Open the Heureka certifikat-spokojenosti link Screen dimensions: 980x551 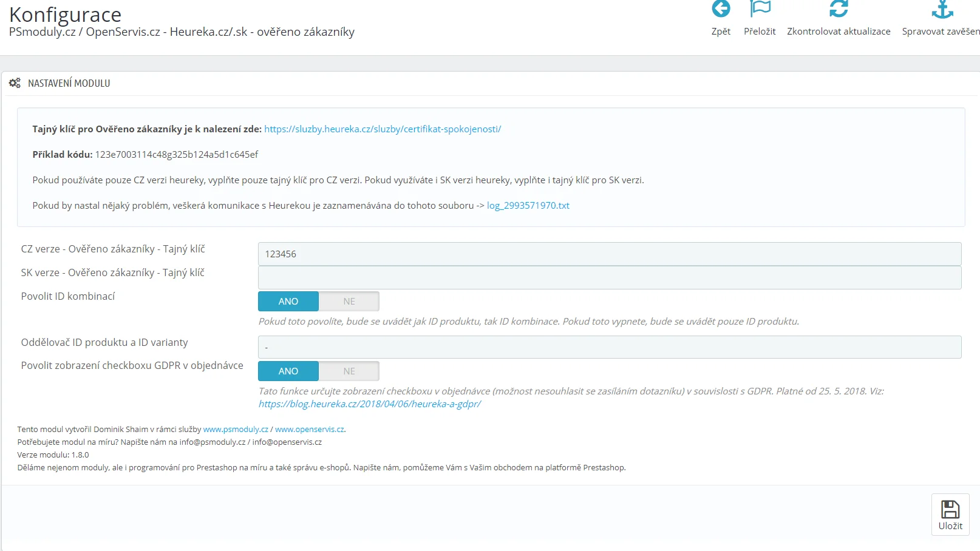click(383, 129)
